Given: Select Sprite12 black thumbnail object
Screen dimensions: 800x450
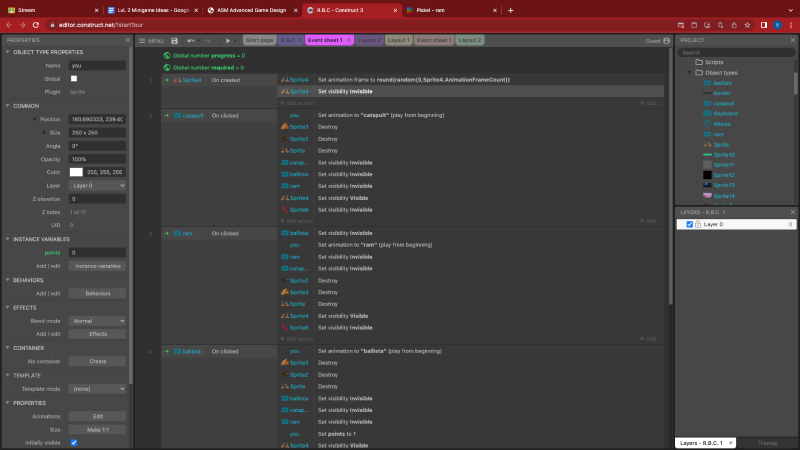Looking at the screenshot, I should pos(706,175).
